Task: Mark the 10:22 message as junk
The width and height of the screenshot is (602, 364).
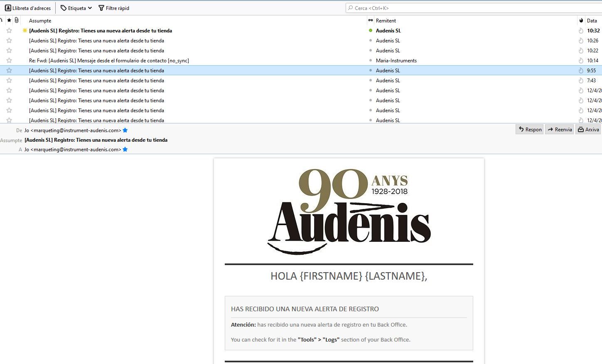Action: pos(581,50)
